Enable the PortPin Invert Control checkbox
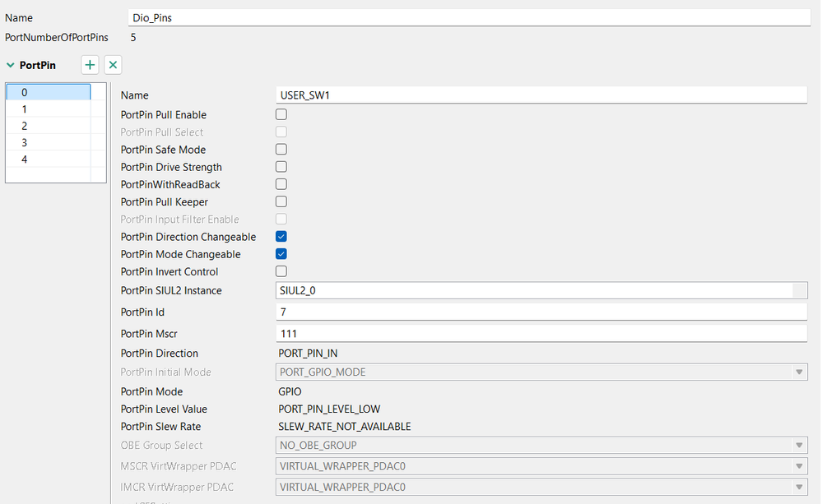This screenshot has height=504, width=822. tap(281, 271)
